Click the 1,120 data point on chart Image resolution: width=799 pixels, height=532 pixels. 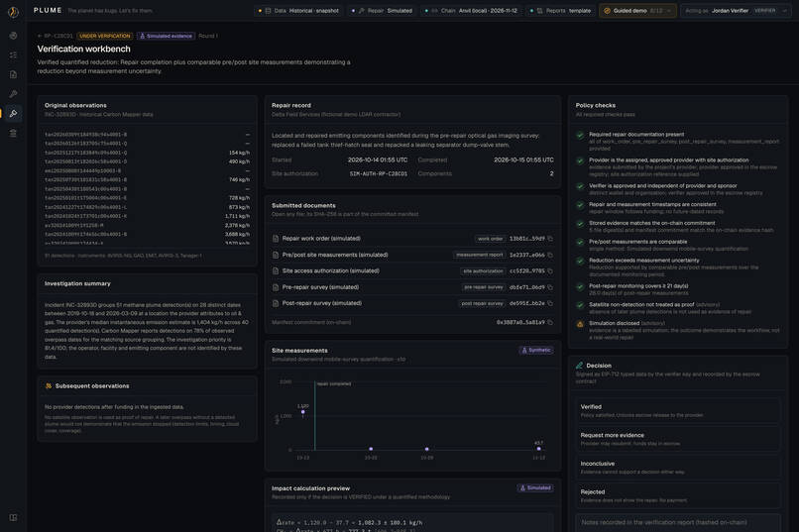point(303,412)
